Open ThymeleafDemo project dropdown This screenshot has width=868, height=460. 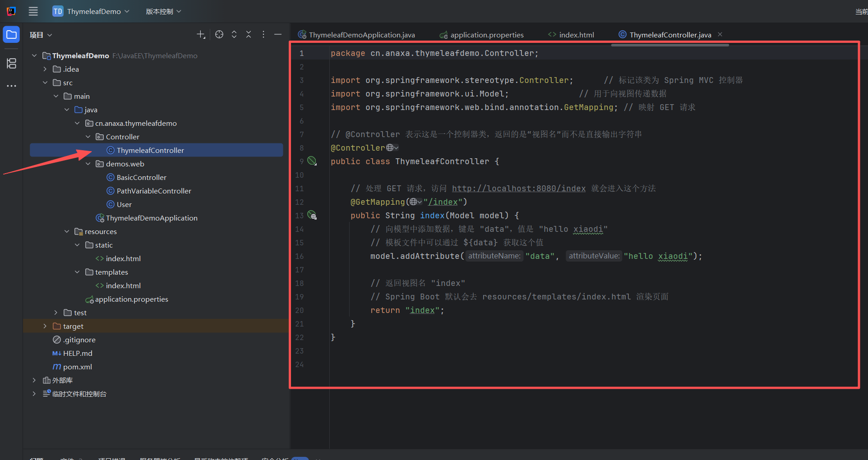[x=91, y=11]
